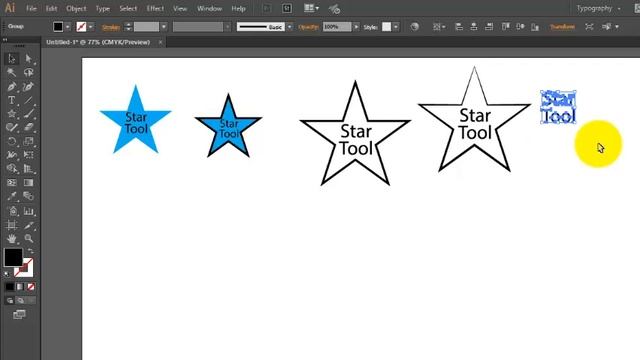This screenshot has height=360, width=640.
Task: Select the Lasso tool
Action: click(x=28, y=73)
